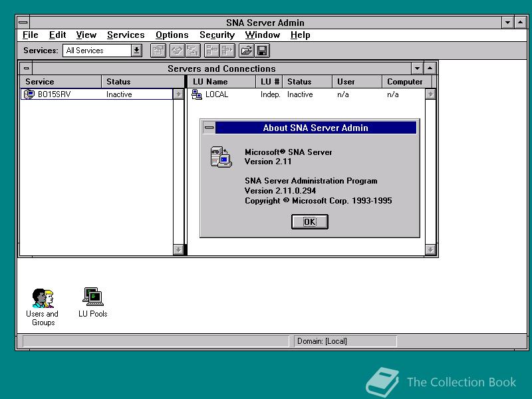Click services pane scrollbar down arrow
The height and width of the screenshot is (399, 532).
point(178,250)
